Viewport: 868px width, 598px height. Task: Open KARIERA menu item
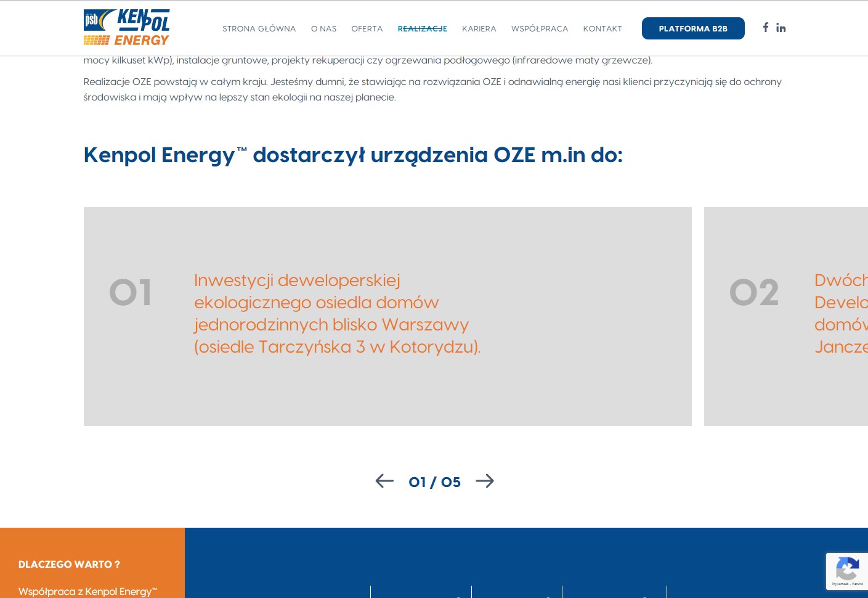pyautogui.click(x=479, y=29)
